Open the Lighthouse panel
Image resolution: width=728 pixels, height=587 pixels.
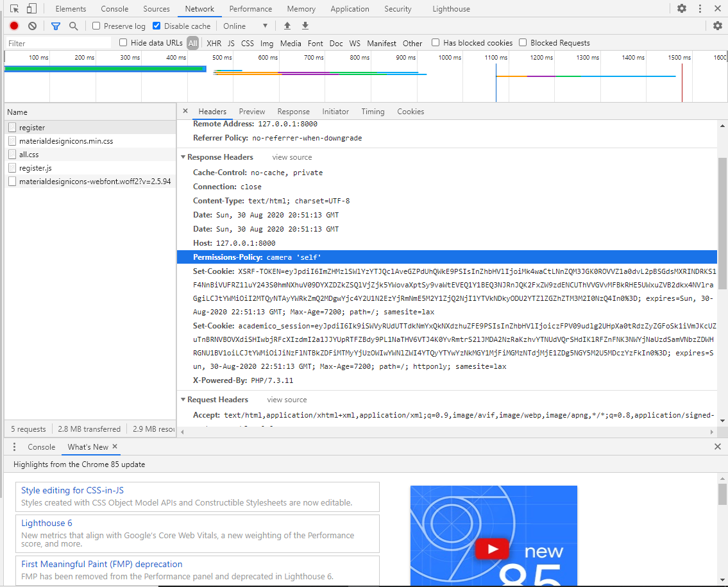tap(451, 8)
